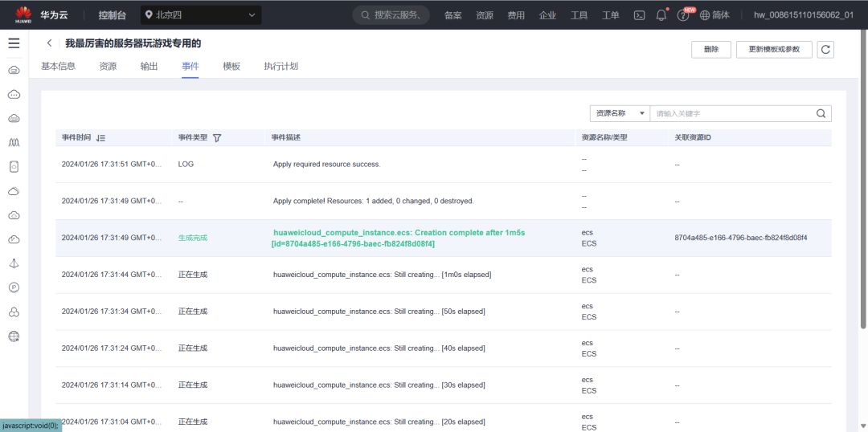This screenshot has width=868, height=432.
Task: Open the hamburger navigation menu
Action: (x=14, y=43)
